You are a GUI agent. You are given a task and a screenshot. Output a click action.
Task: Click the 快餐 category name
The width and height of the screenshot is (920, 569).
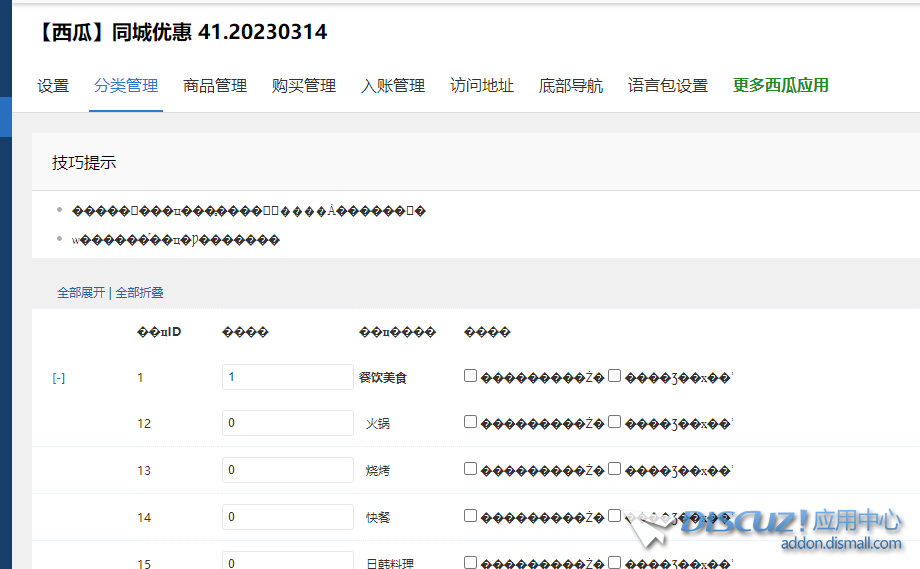[378, 517]
